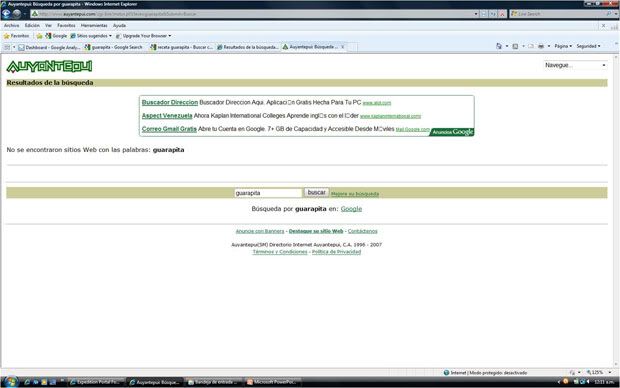Open the Navegue dropdown
This screenshot has width=620, height=388.
[575, 65]
